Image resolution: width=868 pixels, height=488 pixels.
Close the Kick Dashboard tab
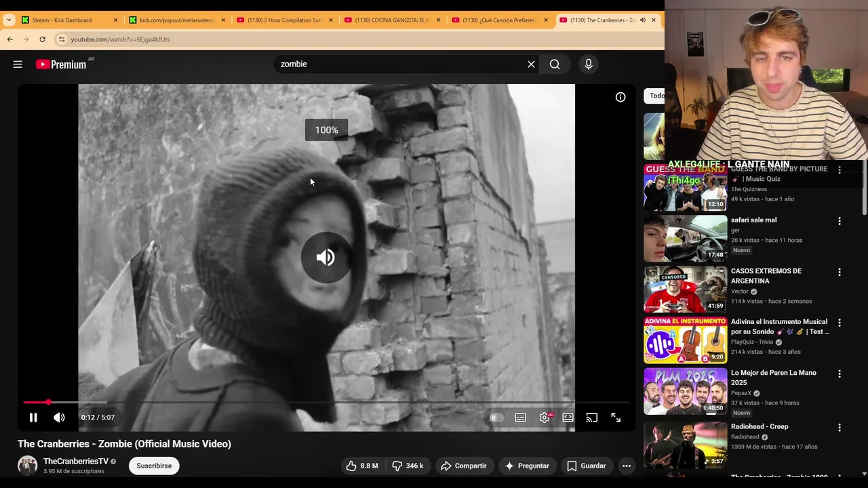click(x=115, y=20)
